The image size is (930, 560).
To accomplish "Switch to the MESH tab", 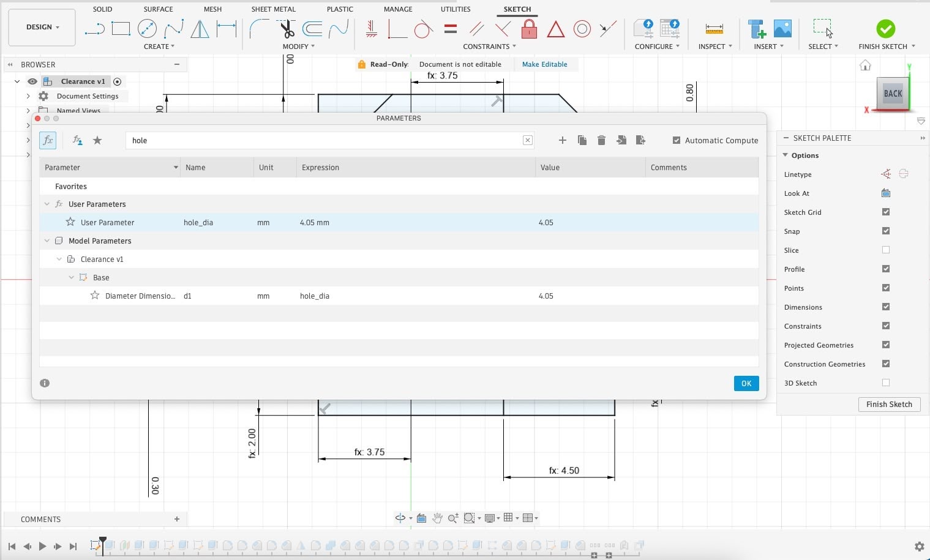I will tap(213, 9).
